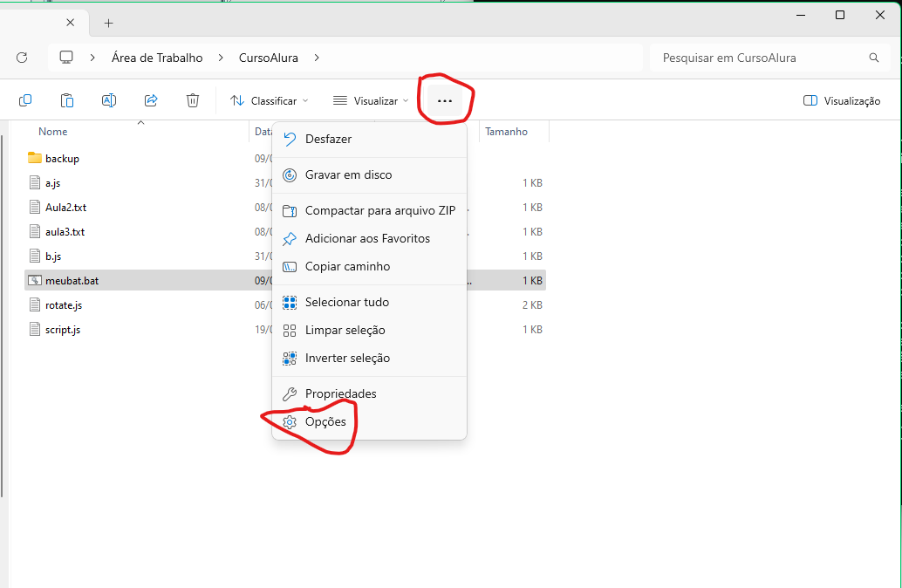
Task: Toggle the Visualização preview pane button
Action: 842,100
